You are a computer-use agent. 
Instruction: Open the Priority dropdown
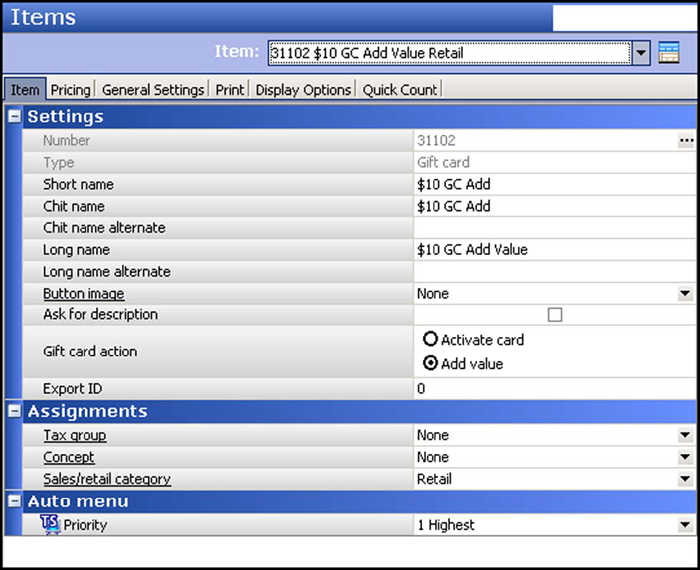click(x=685, y=525)
